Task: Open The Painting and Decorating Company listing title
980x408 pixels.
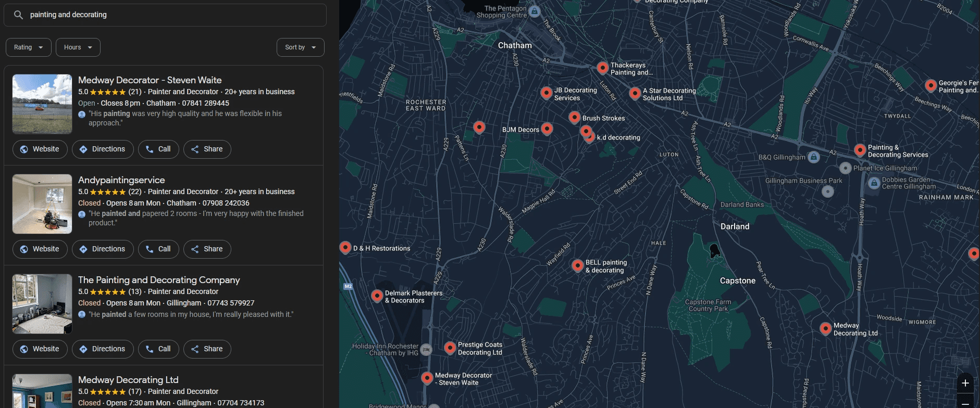Action: (x=159, y=280)
